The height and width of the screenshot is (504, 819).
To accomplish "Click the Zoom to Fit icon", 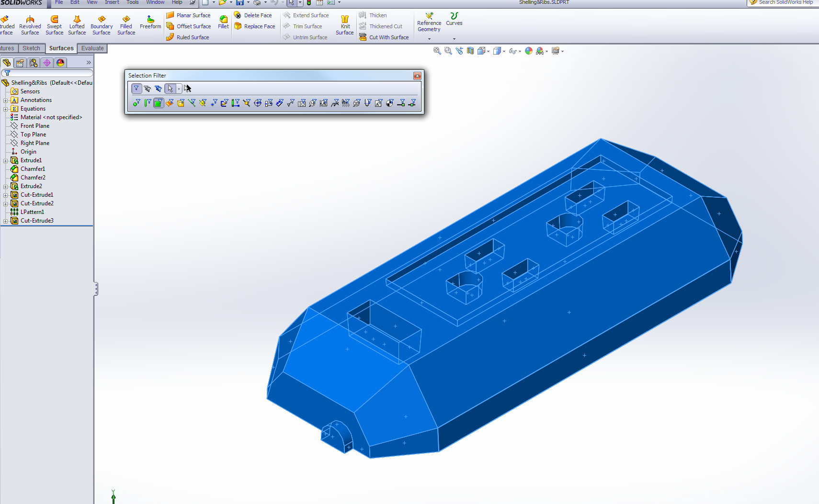I will 437,51.
